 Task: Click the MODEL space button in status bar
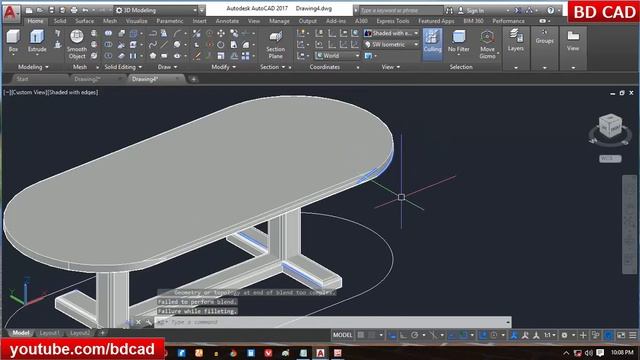pyautogui.click(x=342, y=335)
